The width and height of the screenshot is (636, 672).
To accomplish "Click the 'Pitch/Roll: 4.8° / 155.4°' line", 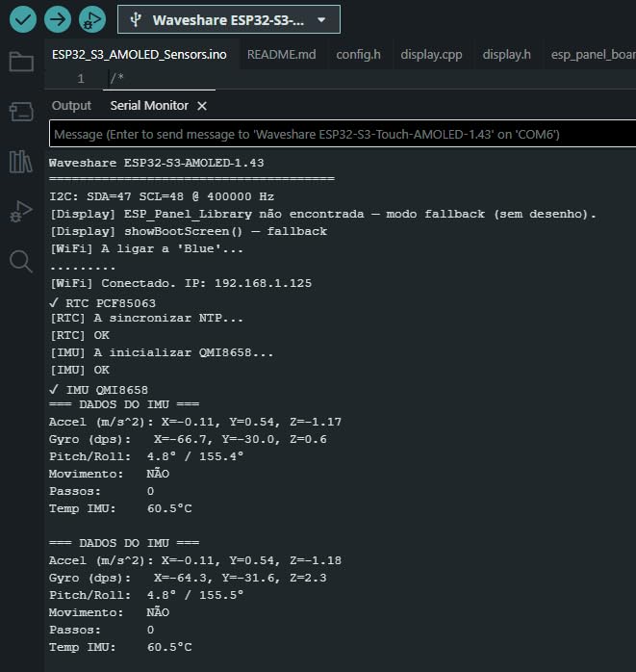I will point(146,456).
